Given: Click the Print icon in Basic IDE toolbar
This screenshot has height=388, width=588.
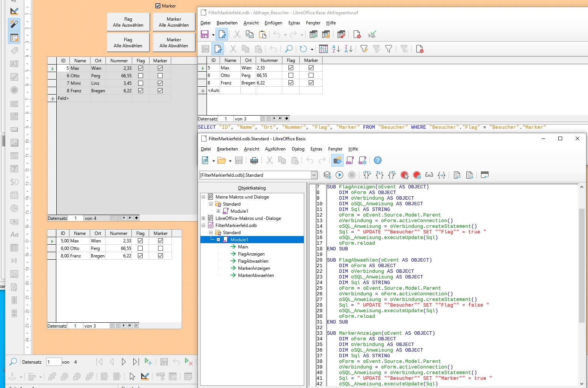Looking at the screenshot, I should pyautogui.click(x=254, y=161).
